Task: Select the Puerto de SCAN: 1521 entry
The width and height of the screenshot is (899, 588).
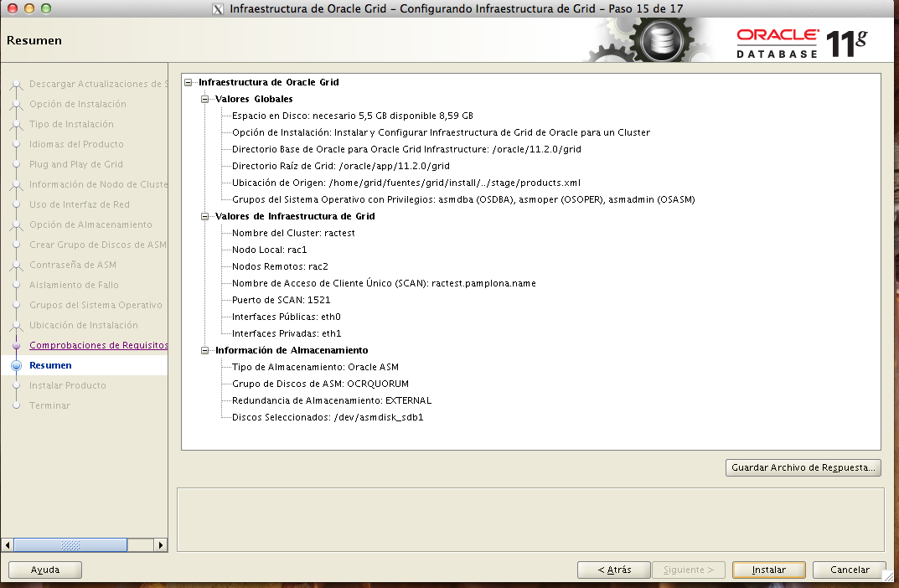Action: [281, 300]
